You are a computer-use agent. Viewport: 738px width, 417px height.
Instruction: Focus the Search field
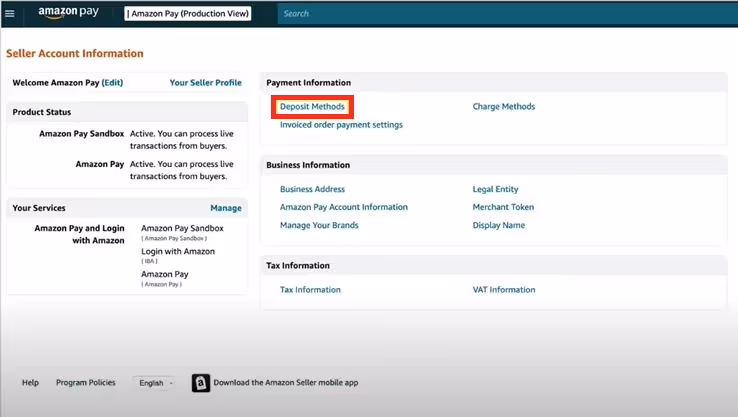[x=507, y=14]
